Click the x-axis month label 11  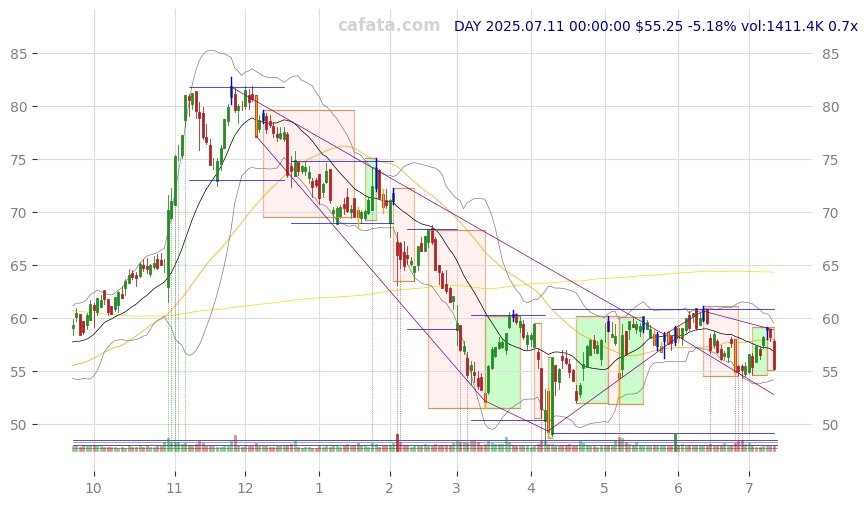click(x=174, y=488)
